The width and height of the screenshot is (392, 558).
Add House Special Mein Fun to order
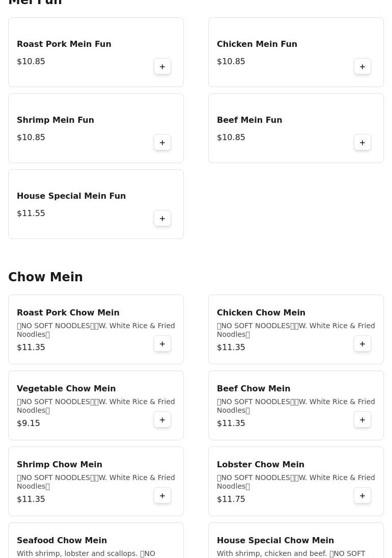[x=162, y=219]
